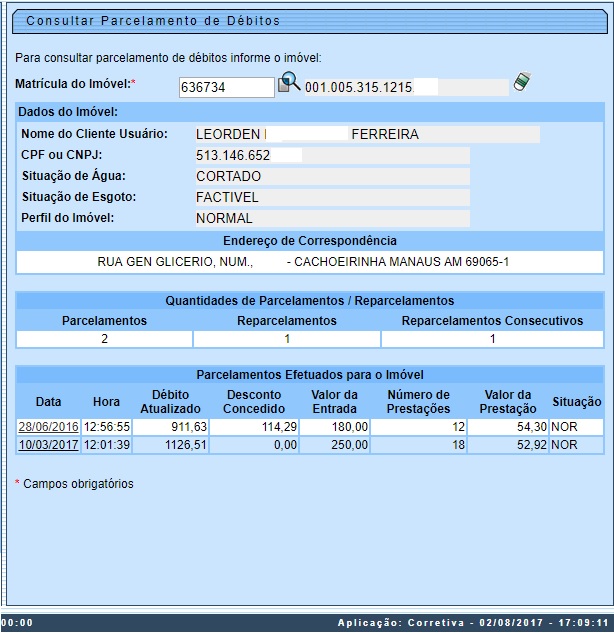Click the Débito Atualizado value 911,63
Screen dimensions: 614x633
(171, 427)
